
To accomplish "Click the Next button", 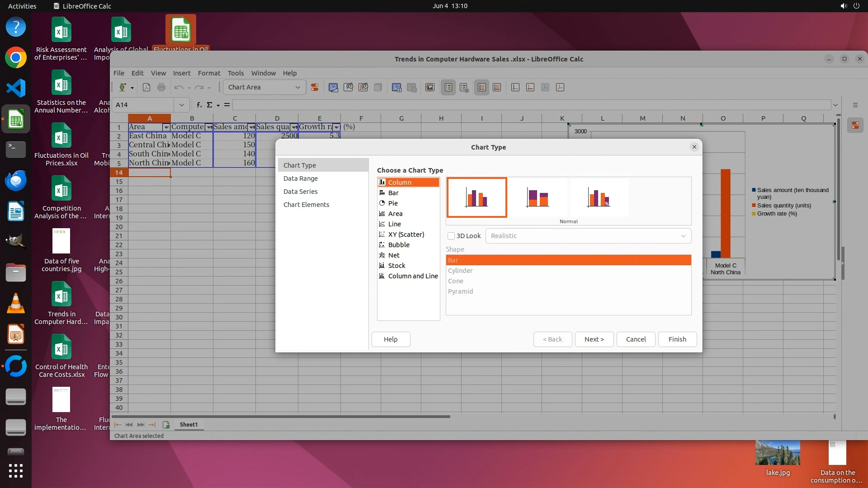I will [x=594, y=339].
